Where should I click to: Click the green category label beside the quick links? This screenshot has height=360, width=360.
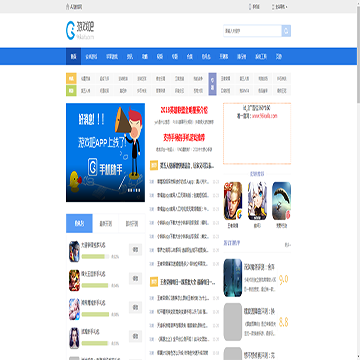point(71,90)
